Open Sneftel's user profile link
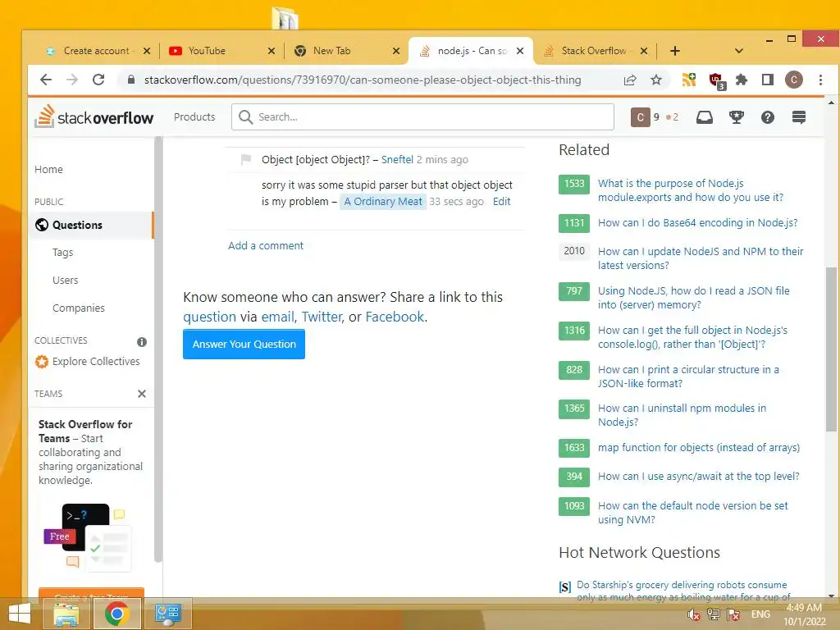The width and height of the screenshot is (840, 630). [x=397, y=159]
